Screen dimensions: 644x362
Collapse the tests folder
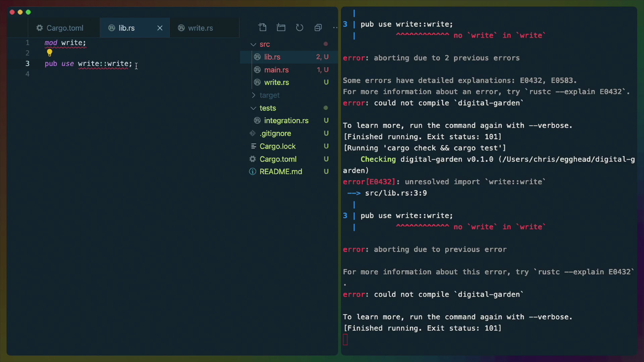[x=253, y=108]
